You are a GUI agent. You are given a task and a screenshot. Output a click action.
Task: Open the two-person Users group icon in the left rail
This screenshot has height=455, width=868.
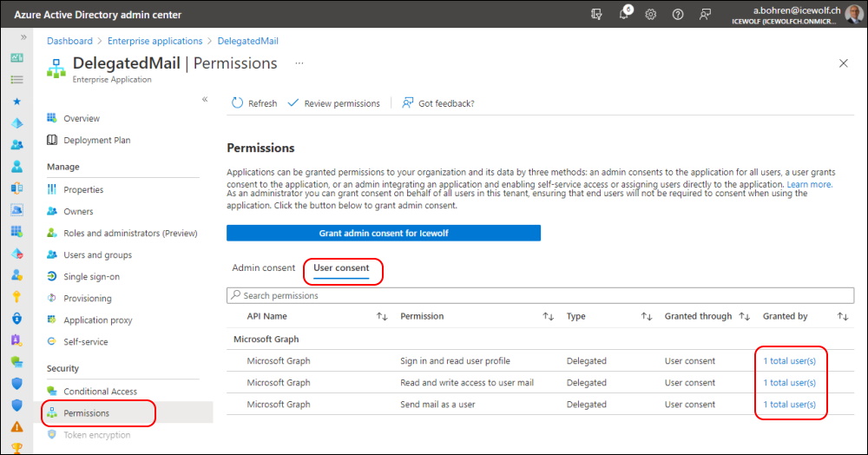[x=17, y=144]
